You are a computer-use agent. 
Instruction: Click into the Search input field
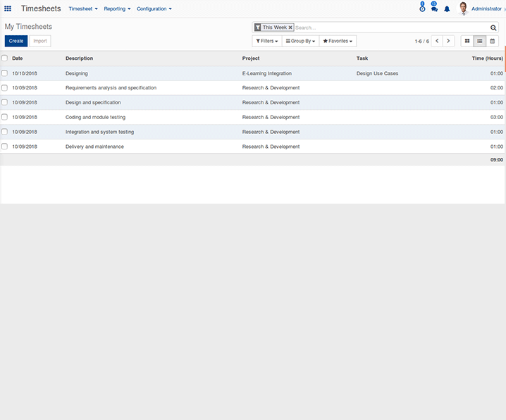pyautogui.click(x=391, y=27)
